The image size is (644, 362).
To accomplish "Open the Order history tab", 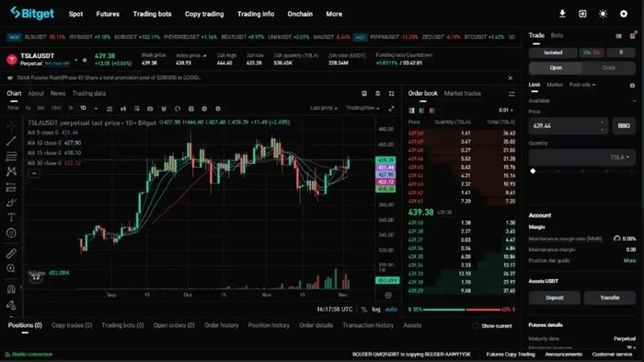I will coord(222,325).
